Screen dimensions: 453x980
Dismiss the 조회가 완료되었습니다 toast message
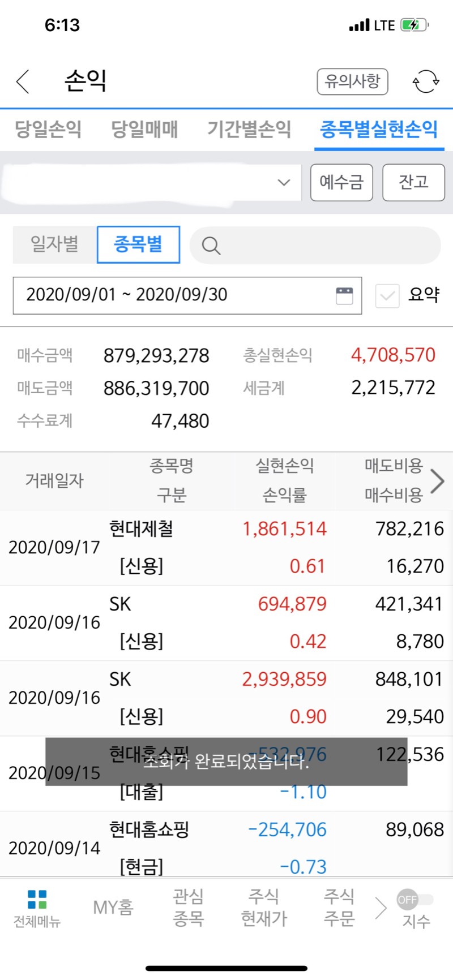click(x=226, y=762)
